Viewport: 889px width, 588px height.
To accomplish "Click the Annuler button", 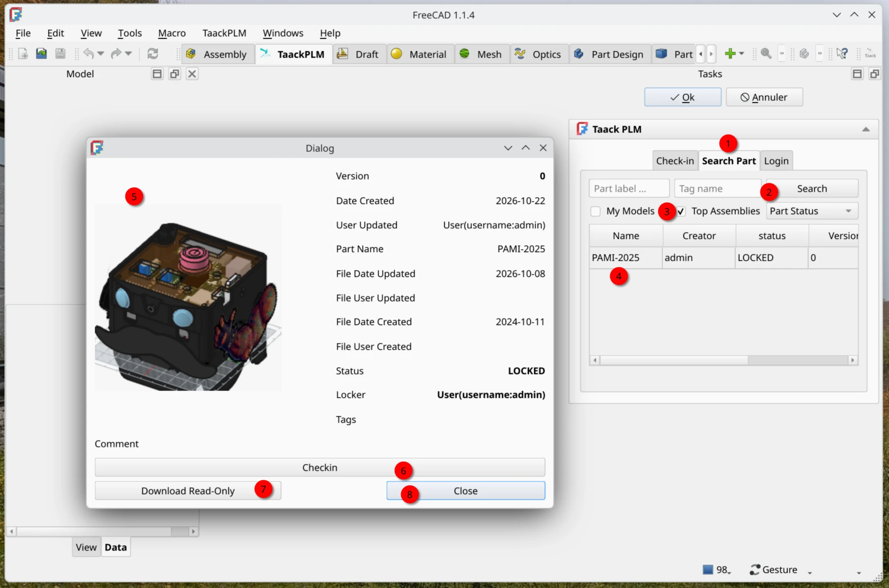I will pyautogui.click(x=764, y=97).
